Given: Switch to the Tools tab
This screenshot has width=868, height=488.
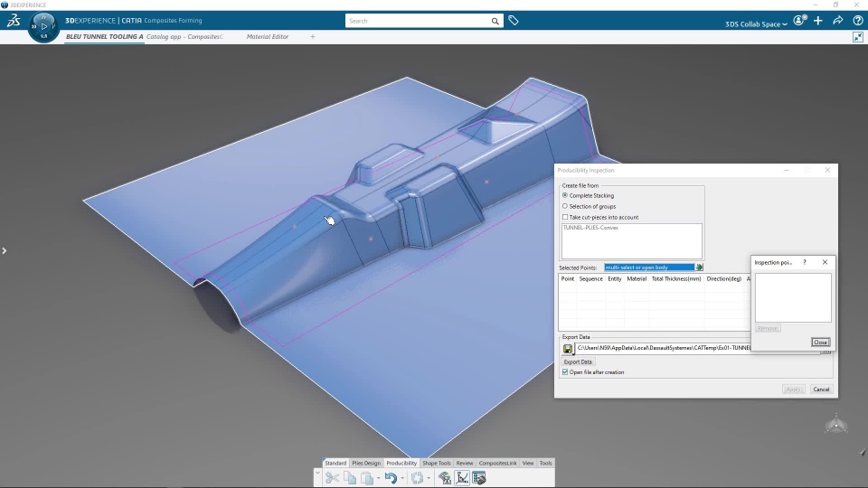Looking at the screenshot, I should pyautogui.click(x=546, y=463).
